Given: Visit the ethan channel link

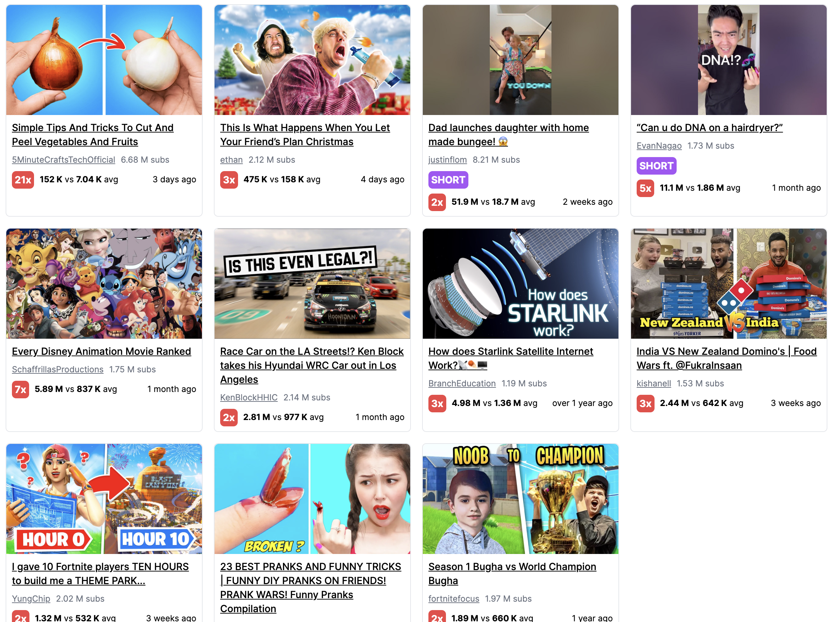Looking at the screenshot, I should click(x=231, y=160).
